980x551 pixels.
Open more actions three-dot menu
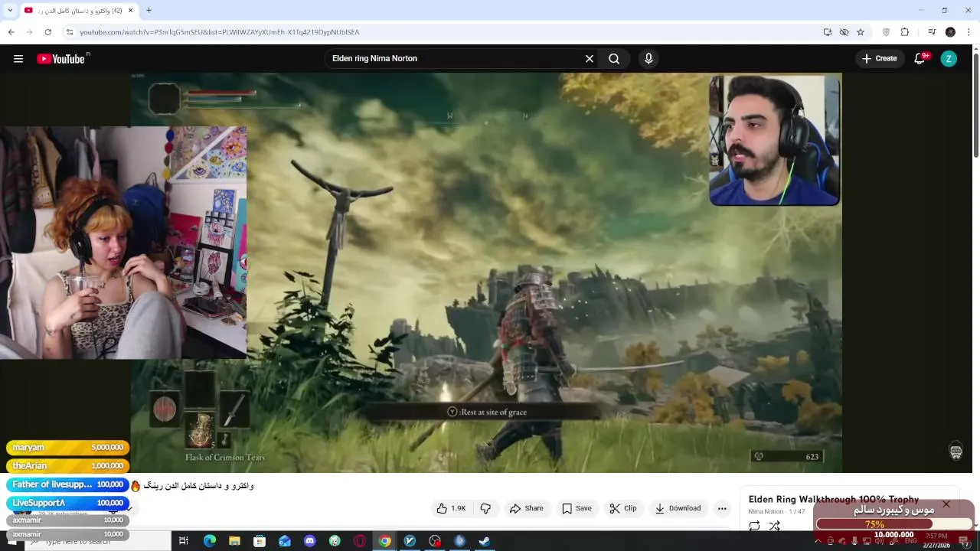pyautogui.click(x=722, y=508)
